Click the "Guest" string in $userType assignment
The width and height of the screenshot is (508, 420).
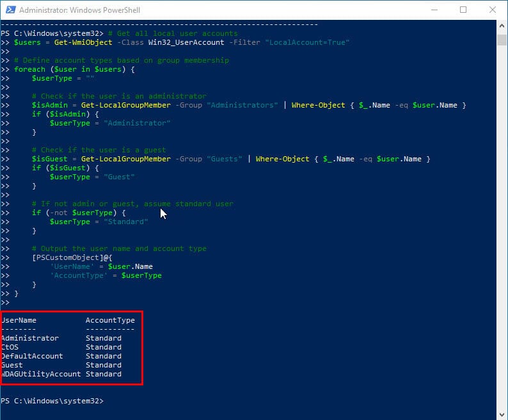click(119, 177)
